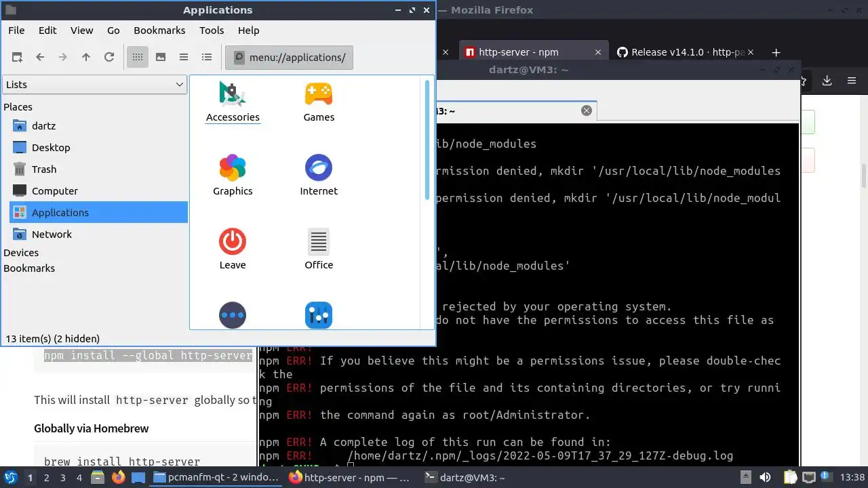Viewport: 868px width, 488px height.
Task: Open the Help menu
Action: point(248,30)
